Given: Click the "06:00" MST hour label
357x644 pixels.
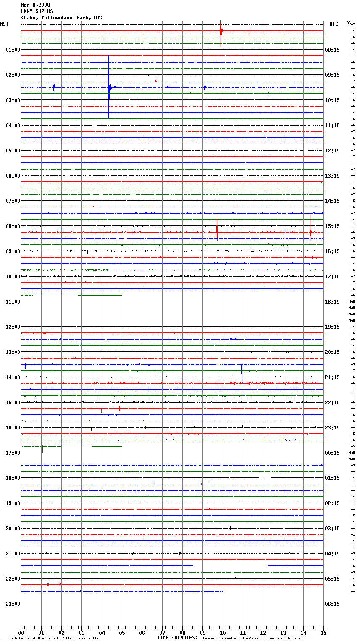Looking at the screenshot, I should [x=13, y=176].
